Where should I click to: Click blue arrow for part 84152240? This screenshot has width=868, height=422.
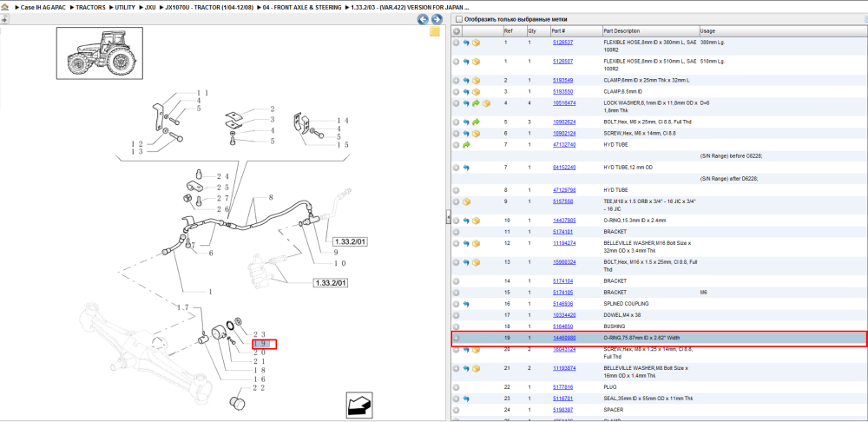(x=466, y=168)
